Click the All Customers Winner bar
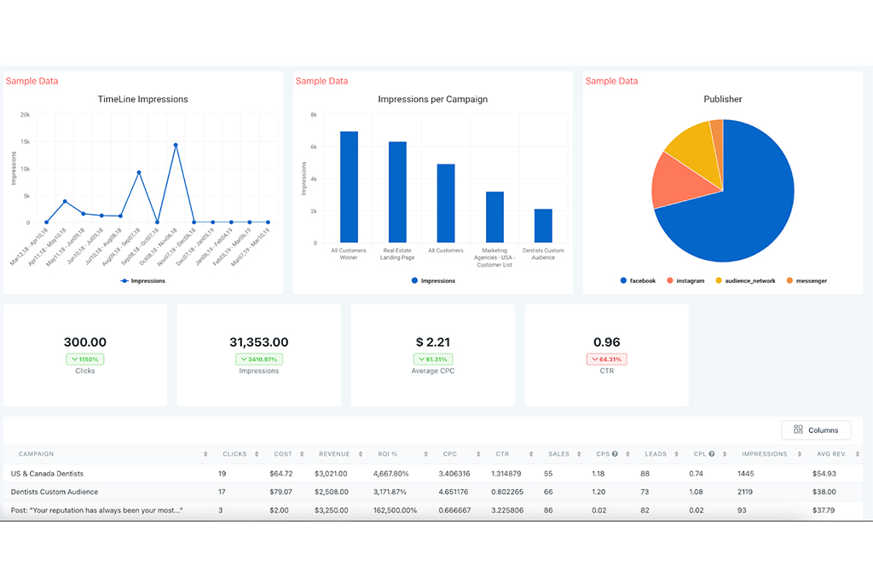The height and width of the screenshot is (588, 873). (349, 187)
